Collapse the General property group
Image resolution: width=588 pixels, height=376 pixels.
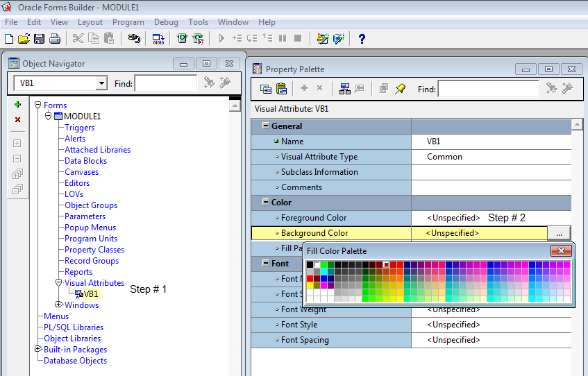[x=265, y=126]
